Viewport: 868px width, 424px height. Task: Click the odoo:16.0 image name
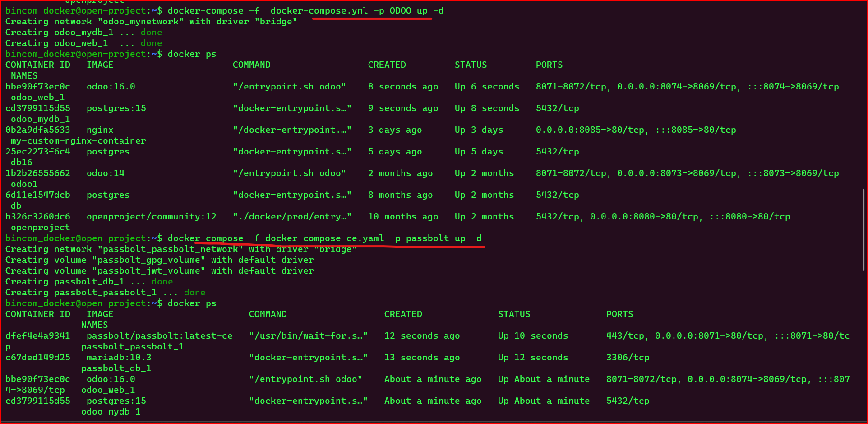(111, 86)
